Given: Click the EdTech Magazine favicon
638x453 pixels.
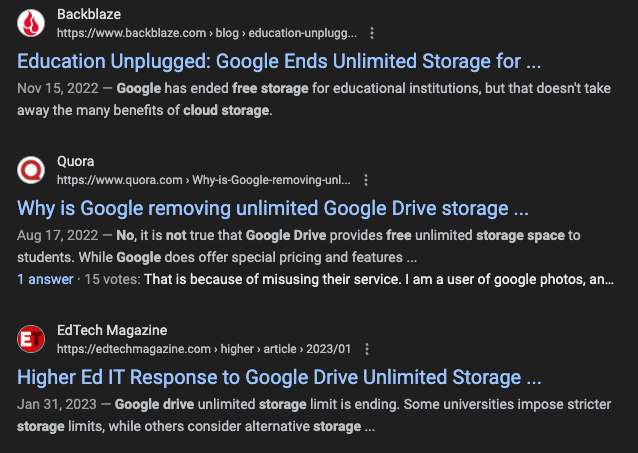Looking at the screenshot, I should (x=32, y=339).
